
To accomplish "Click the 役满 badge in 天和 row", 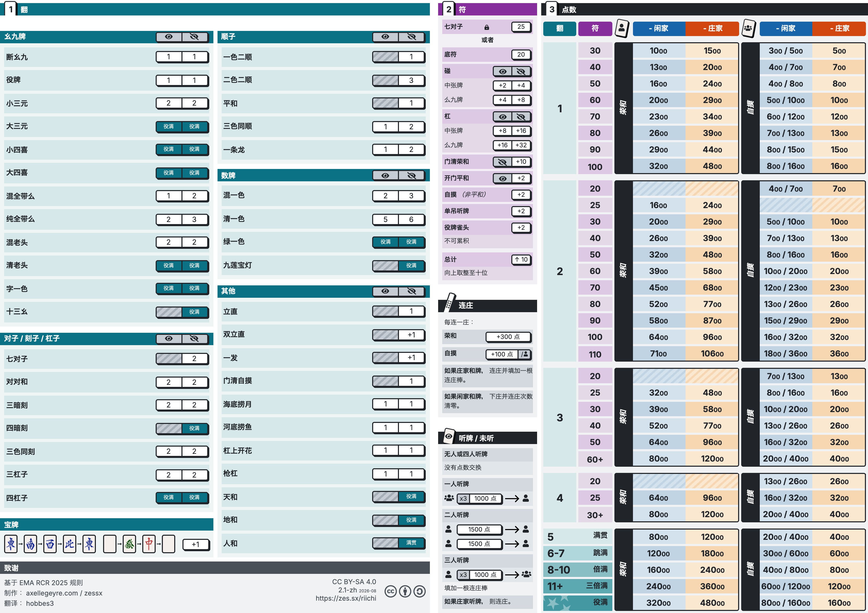I will point(411,497).
